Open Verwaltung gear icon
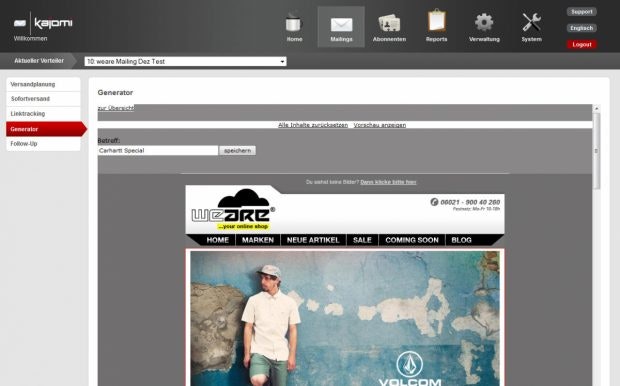This screenshot has width=620, height=386. tap(484, 22)
